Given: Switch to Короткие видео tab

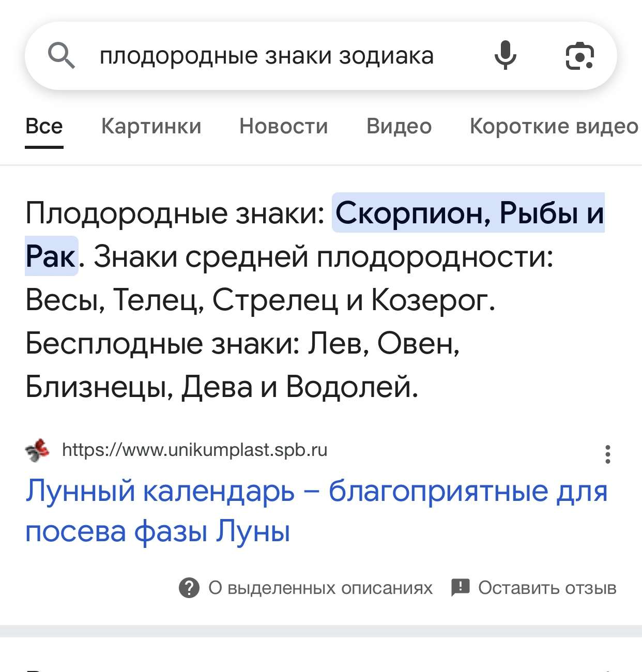Looking at the screenshot, I should click(554, 127).
